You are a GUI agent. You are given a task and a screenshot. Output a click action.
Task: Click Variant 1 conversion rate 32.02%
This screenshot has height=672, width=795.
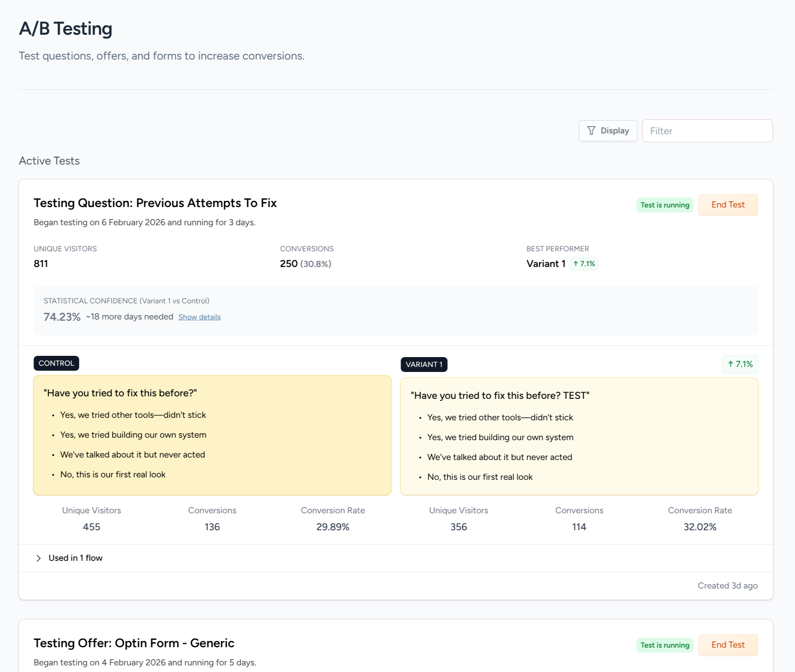[x=700, y=527]
